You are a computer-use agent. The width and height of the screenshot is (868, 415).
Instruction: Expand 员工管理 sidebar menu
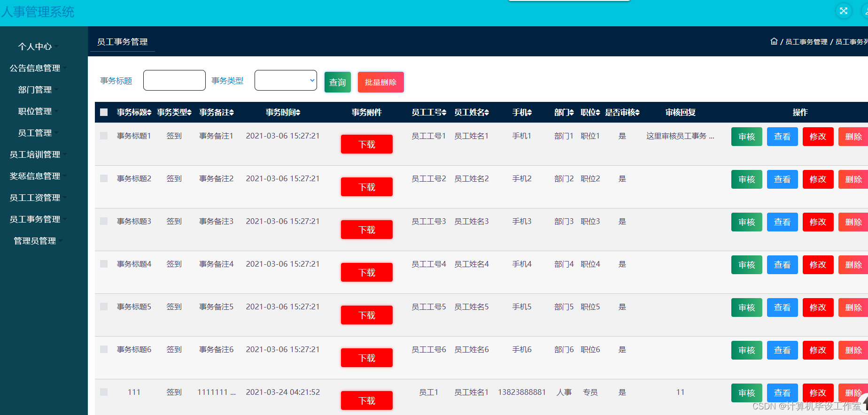(38, 133)
